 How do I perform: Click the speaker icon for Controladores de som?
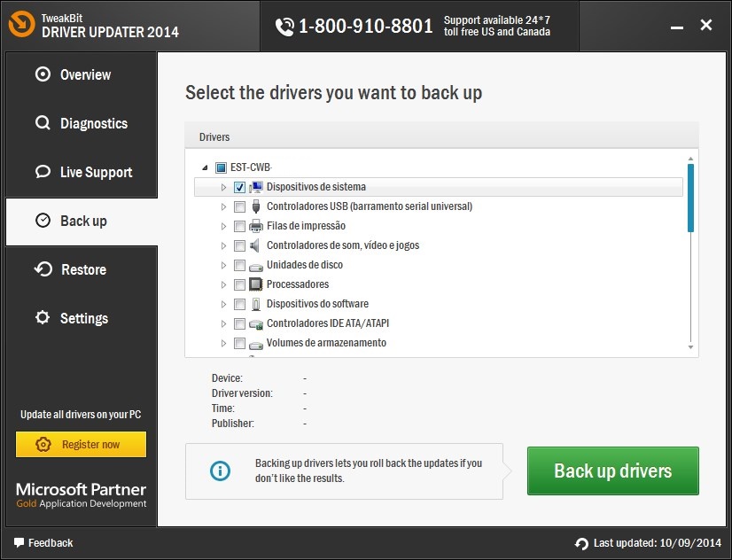click(255, 245)
